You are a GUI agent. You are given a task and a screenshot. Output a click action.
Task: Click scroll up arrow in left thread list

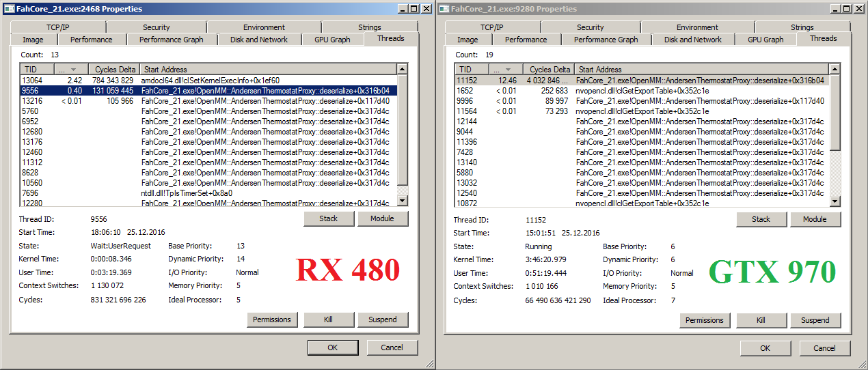(402, 70)
